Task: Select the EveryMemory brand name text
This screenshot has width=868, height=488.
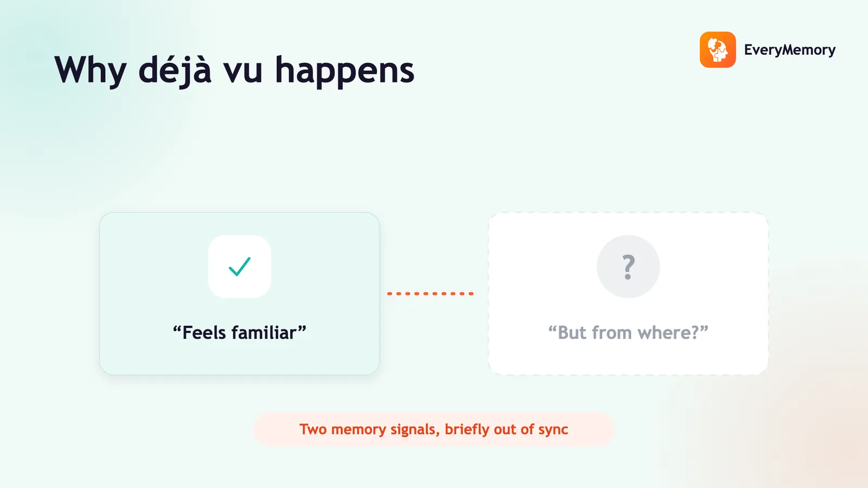Action: (x=789, y=50)
